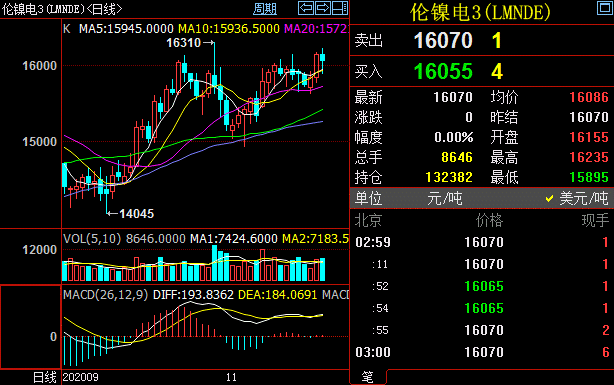Click the 伦镍电3(LMNDE)<日线> chart title
Image resolution: width=614 pixels, height=385 pixels.
click(62, 9)
